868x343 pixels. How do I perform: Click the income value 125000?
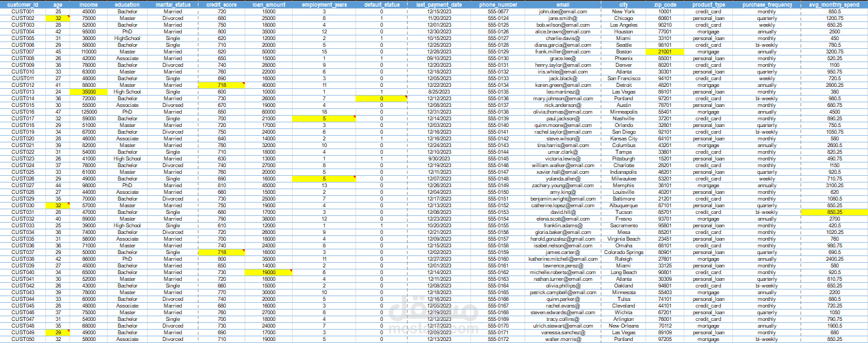tap(88, 112)
